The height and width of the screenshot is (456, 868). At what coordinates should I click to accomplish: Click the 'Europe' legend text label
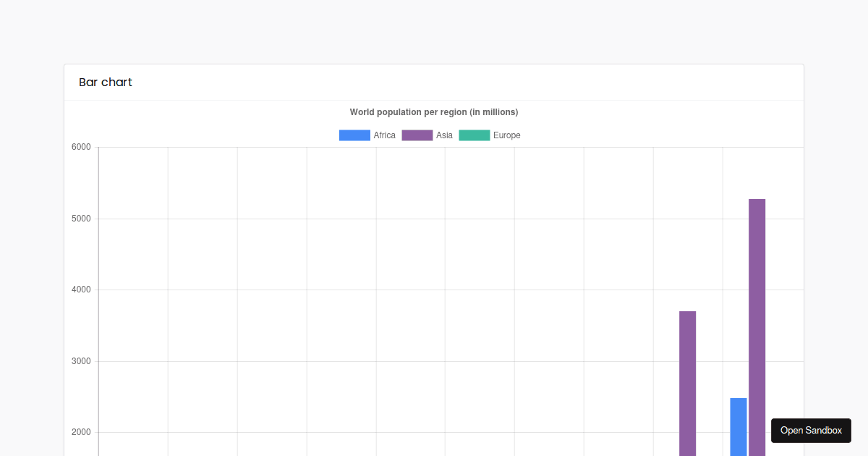point(506,135)
